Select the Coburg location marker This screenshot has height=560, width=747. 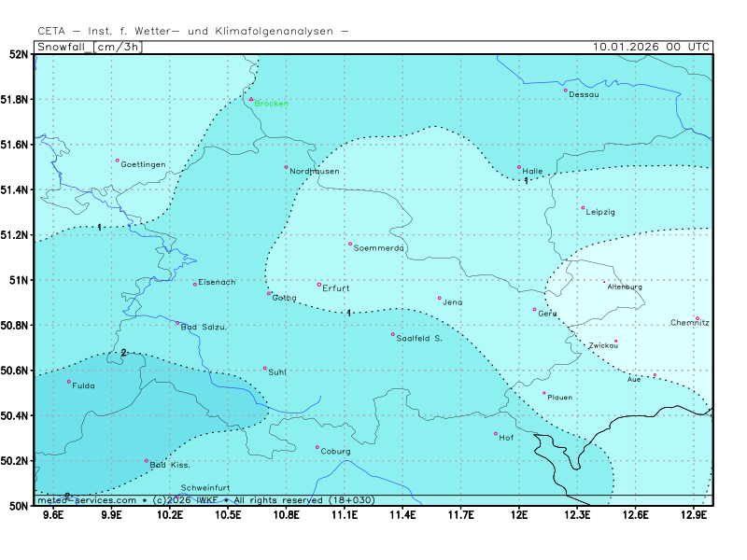pyautogui.click(x=317, y=447)
